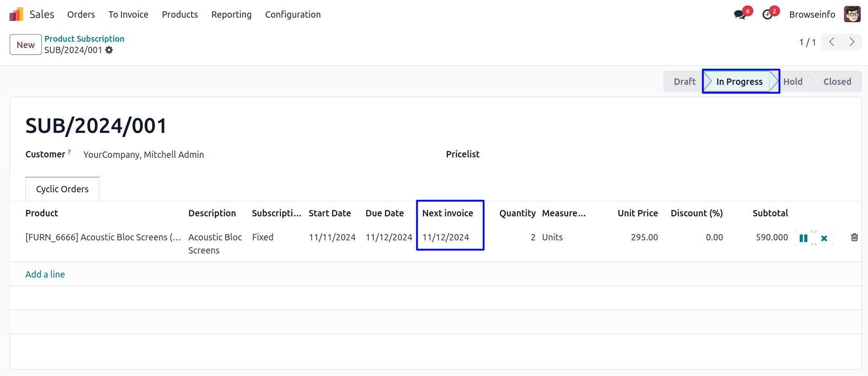The width and height of the screenshot is (868, 376).
Task: Cancel the subscription line with X icon
Action: click(824, 238)
